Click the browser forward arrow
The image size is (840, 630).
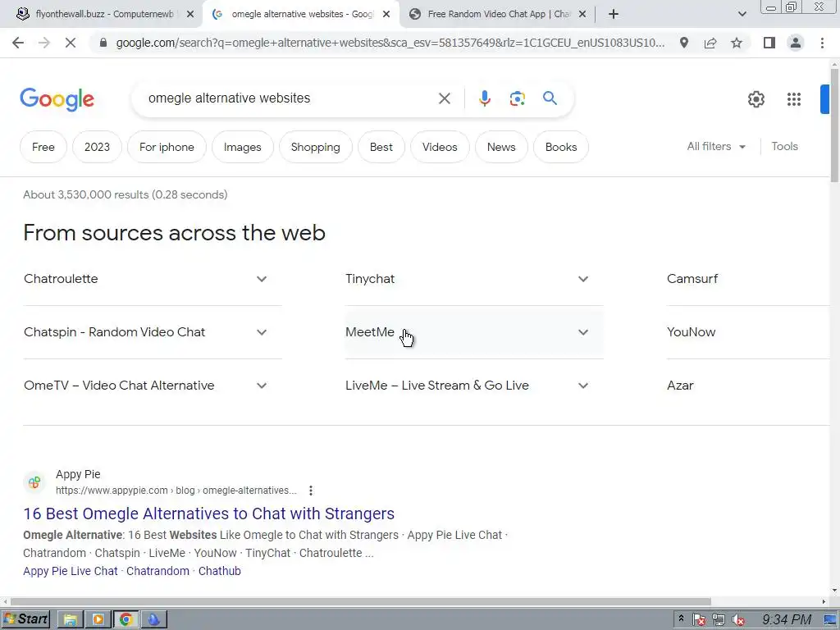pyautogui.click(x=44, y=43)
